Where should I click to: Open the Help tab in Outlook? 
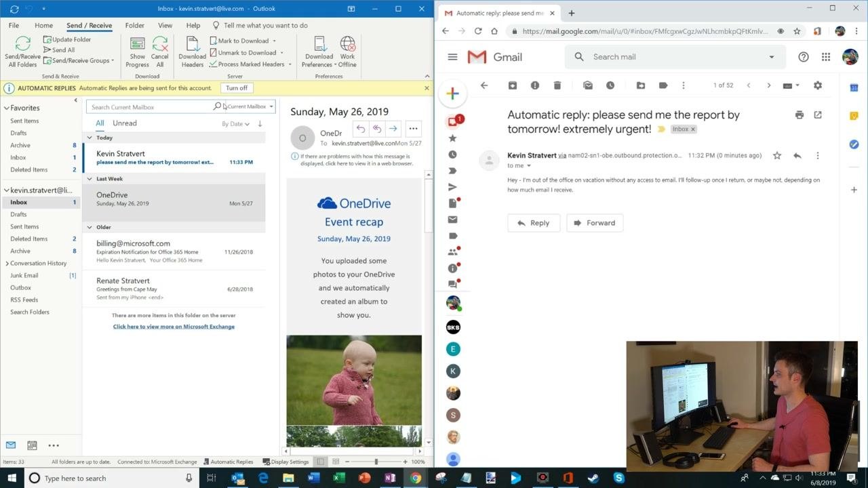click(193, 26)
